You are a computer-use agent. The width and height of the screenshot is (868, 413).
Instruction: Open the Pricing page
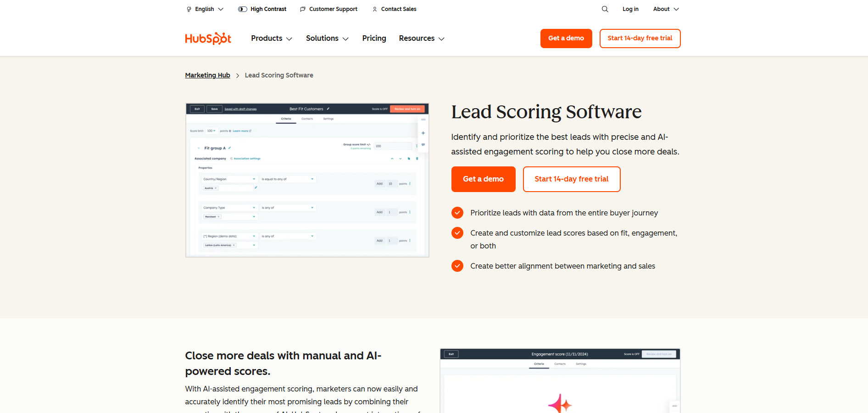(x=374, y=39)
